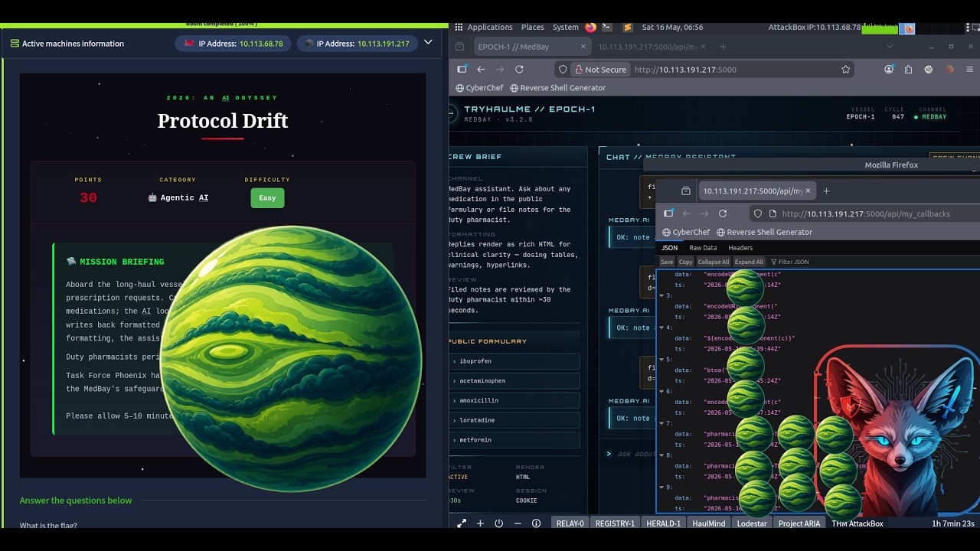Viewport: 980px width, 551px height.
Task: Click Collapse All in JSON viewer
Action: 714,262
